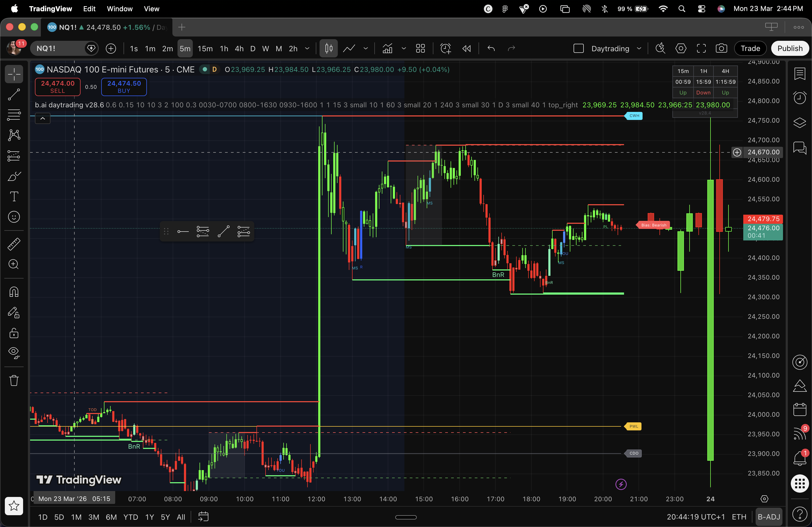The width and height of the screenshot is (812, 527).
Task: Create an alert with clock-plus icon
Action: click(445, 48)
